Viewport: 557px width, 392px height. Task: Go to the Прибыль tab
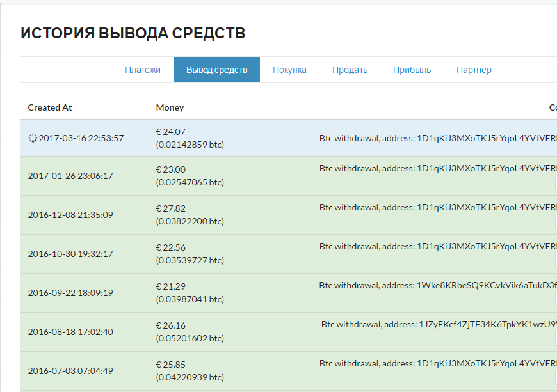pos(412,70)
